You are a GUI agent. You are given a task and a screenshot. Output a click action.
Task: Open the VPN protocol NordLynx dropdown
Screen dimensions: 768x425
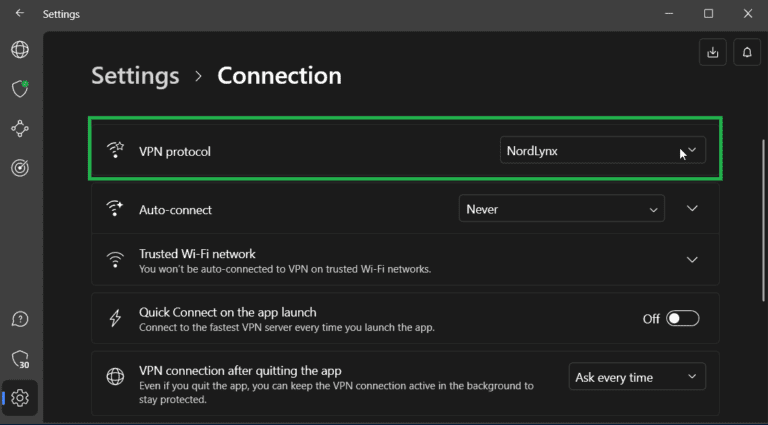tap(602, 151)
